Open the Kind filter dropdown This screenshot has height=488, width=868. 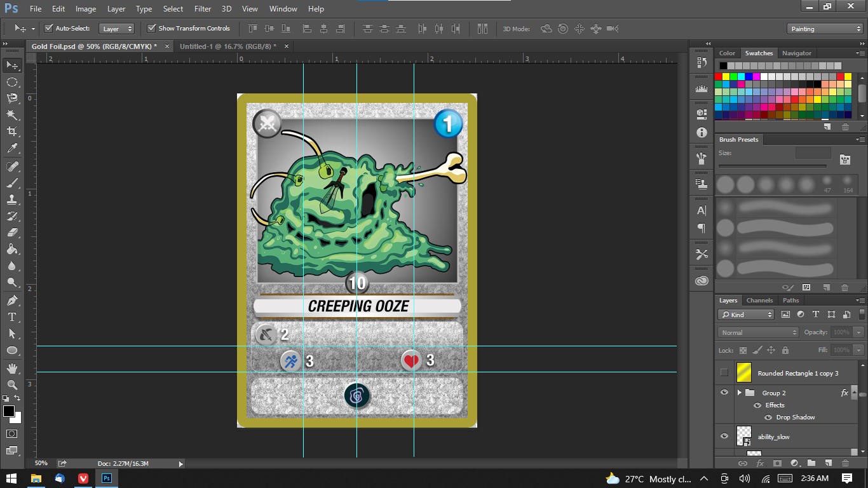(746, 315)
